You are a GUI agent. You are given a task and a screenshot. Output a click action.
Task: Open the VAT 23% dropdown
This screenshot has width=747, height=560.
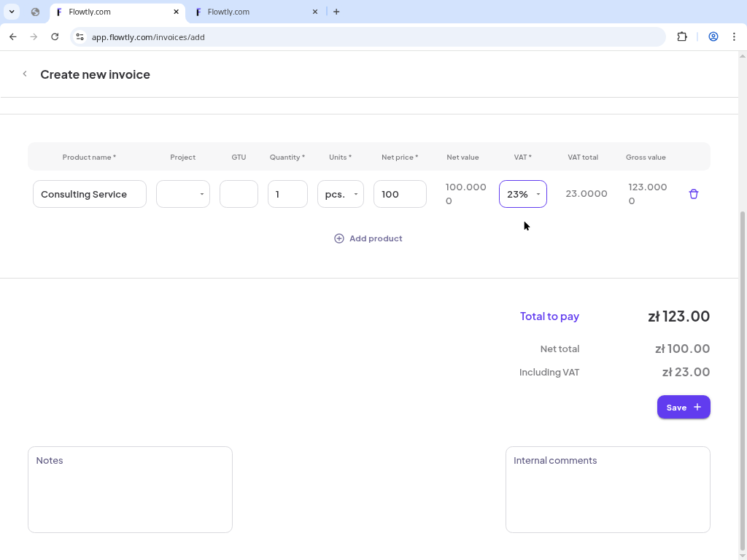coord(522,194)
